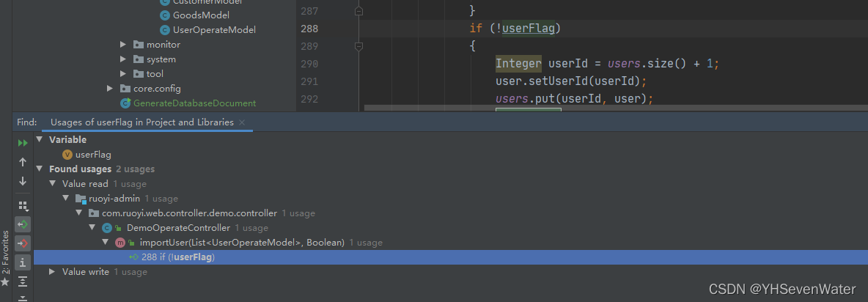This screenshot has width=868, height=302.
Task: Open the Group By options icon
Action: [23, 206]
